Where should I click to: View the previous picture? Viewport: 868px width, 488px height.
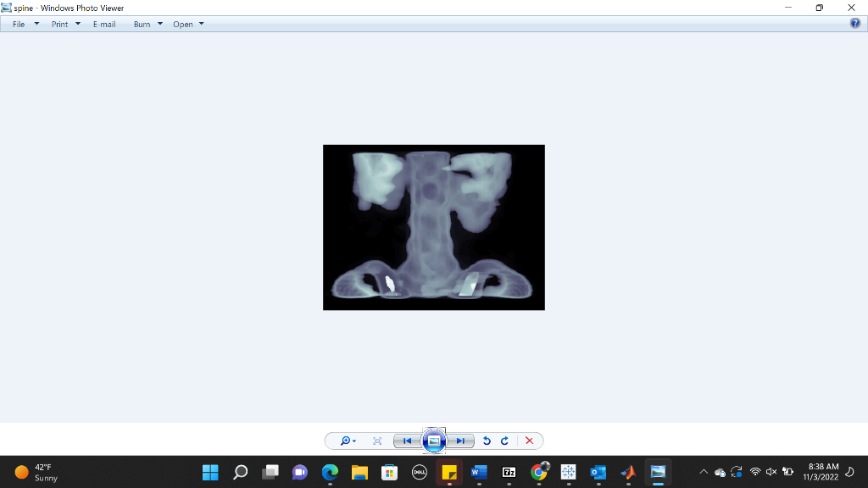tap(408, 441)
